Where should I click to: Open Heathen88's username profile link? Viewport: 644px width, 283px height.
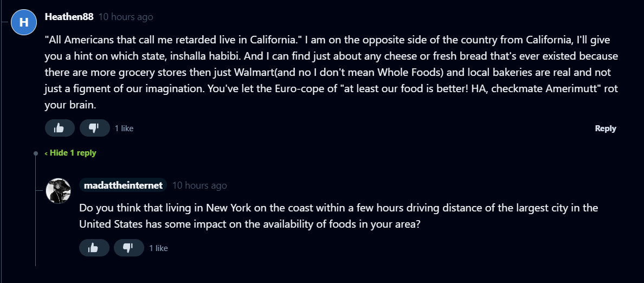(69, 17)
